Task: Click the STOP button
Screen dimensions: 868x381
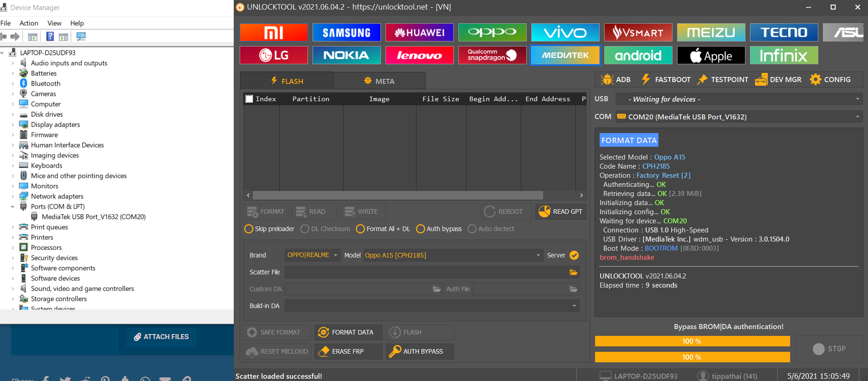Action: (x=829, y=349)
